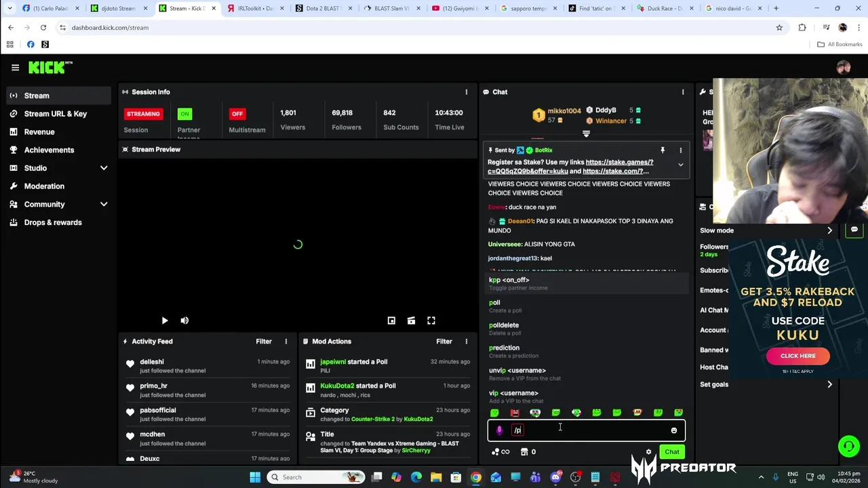Viewport: 868px width, 488px height.
Task: Open chat settings gear icon
Action: click(648, 452)
